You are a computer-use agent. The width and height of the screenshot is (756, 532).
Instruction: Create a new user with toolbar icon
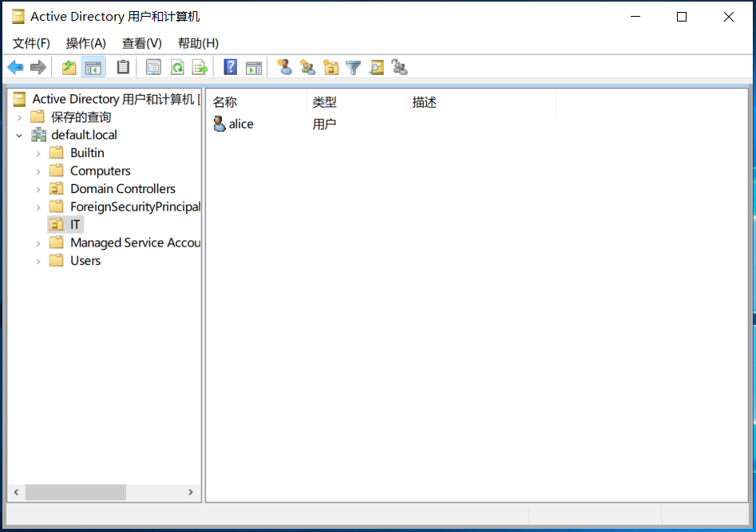point(284,68)
